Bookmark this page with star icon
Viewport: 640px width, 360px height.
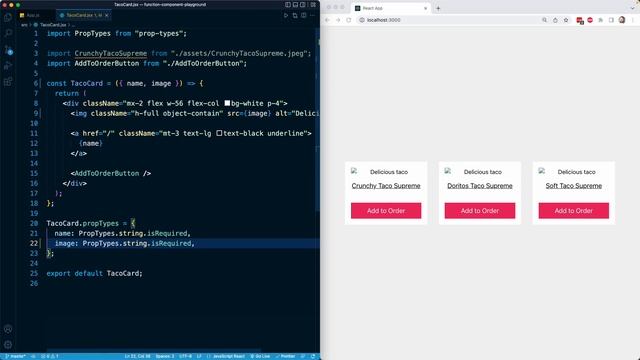566,20
